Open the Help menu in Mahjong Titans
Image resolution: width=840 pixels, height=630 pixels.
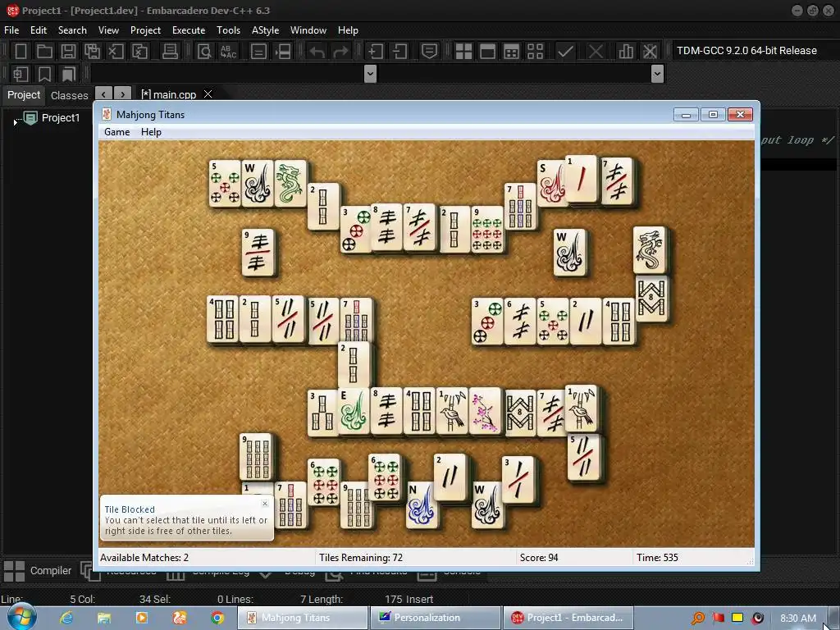[151, 132]
